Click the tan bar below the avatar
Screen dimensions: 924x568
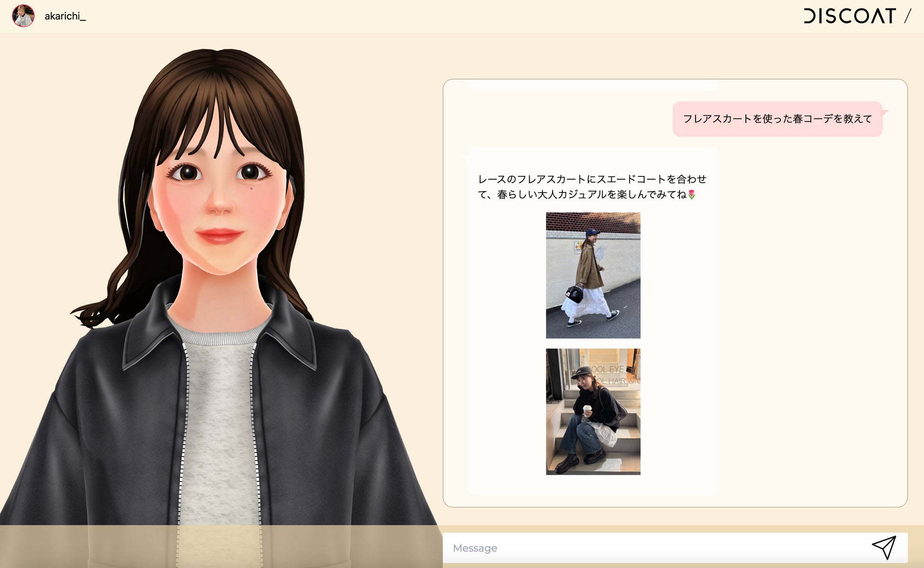tap(221, 546)
